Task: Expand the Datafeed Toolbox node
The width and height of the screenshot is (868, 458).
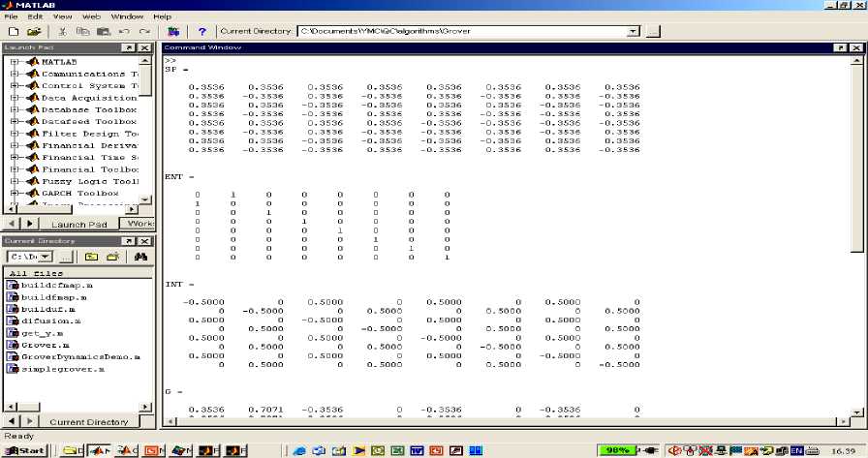Action: (x=15, y=121)
